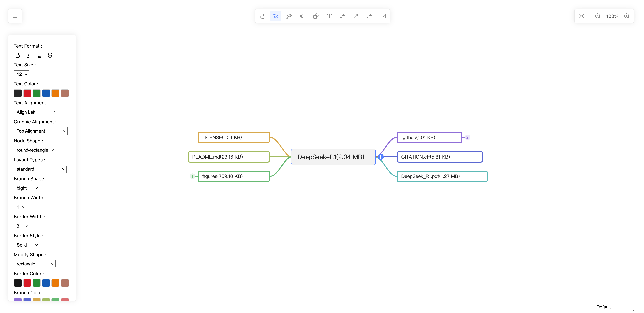
Task: Open the Border Width dropdown
Action: pos(21,226)
